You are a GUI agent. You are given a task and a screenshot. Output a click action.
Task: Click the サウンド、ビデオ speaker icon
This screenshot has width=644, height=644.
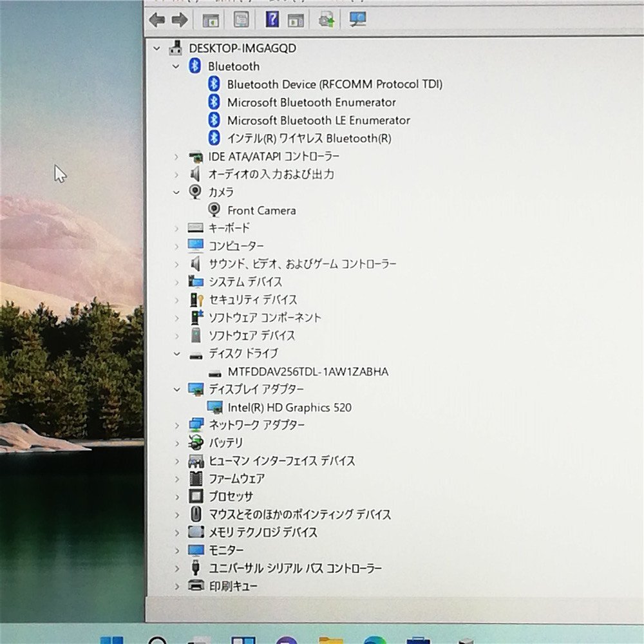tap(196, 263)
